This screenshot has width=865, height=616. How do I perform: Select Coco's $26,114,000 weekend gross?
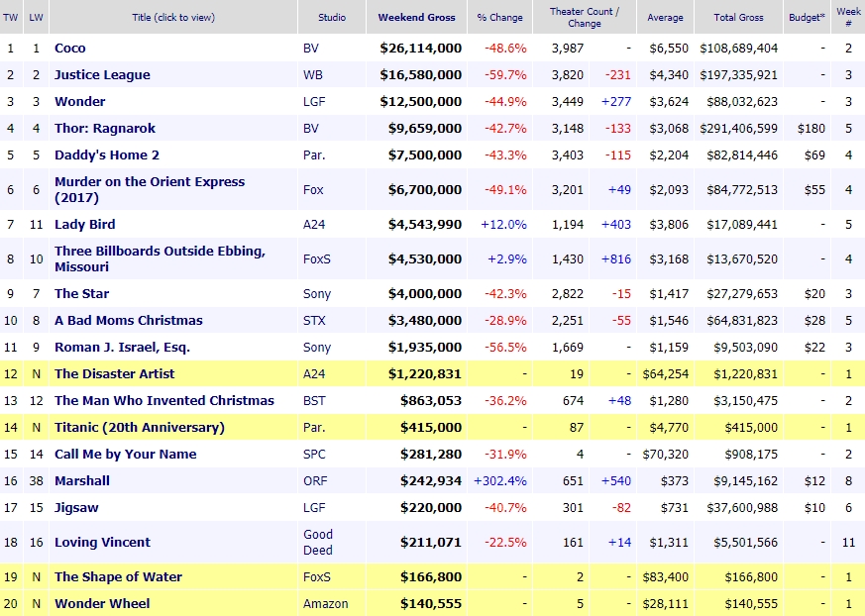420,48
